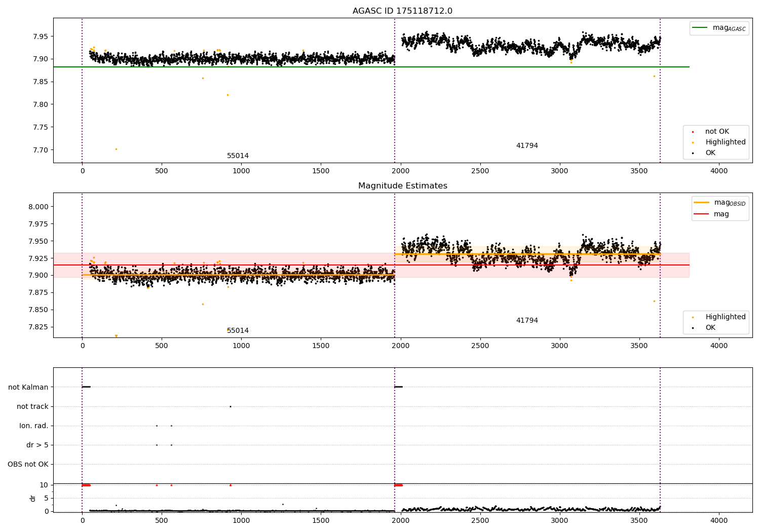The width and height of the screenshot is (760, 532).
Task: Click the 'OBS not OK' axis label
Action: point(28,464)
